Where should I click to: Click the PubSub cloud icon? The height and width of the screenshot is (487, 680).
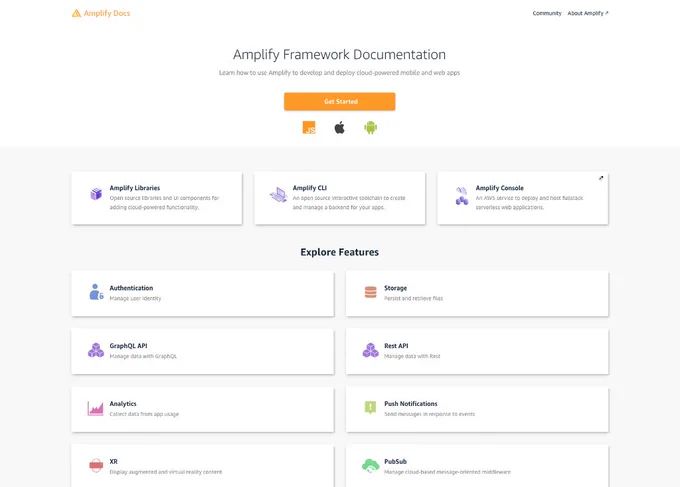coord(370,466)
